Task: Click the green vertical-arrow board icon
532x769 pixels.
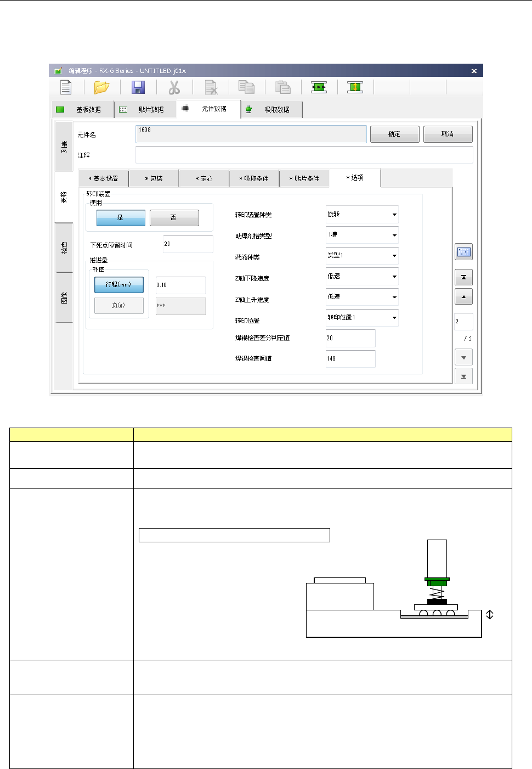Action: 355,87
